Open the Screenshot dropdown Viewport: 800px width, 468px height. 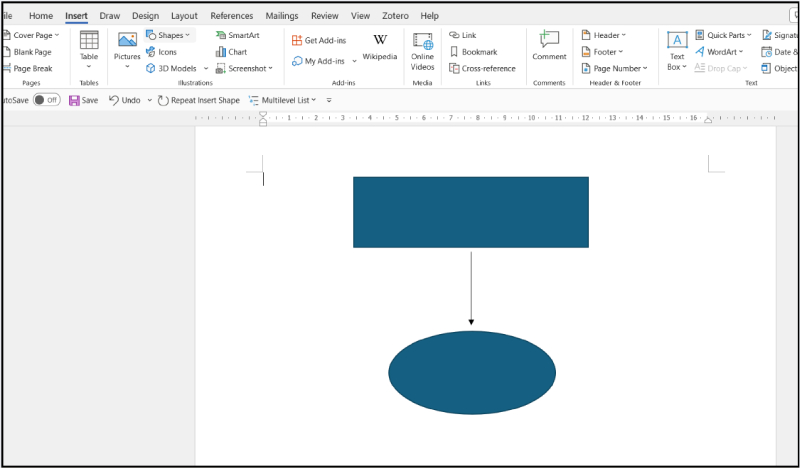click(x=270, y=68)
